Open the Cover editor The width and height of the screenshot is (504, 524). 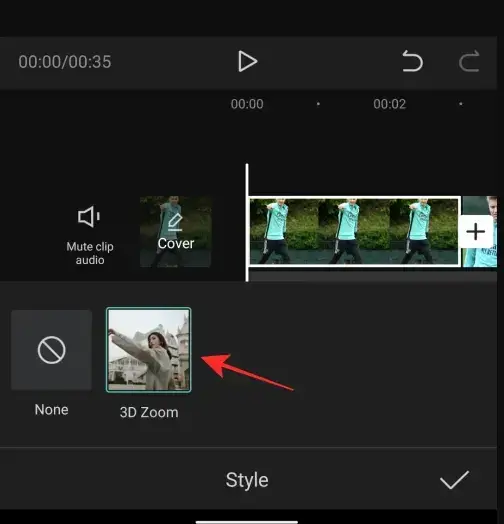coord(175,232)
